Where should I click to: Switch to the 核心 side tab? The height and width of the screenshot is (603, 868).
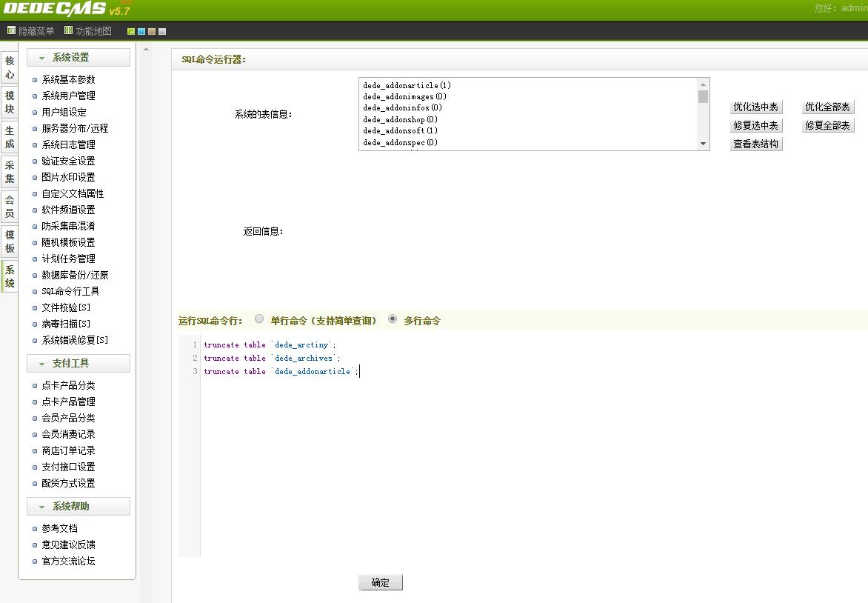[10, 68]
